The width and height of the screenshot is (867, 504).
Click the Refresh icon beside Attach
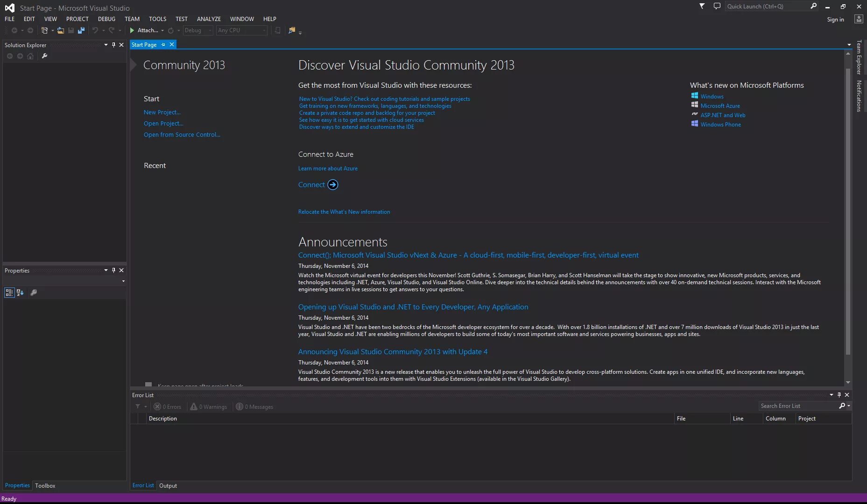tap(171, 30)
